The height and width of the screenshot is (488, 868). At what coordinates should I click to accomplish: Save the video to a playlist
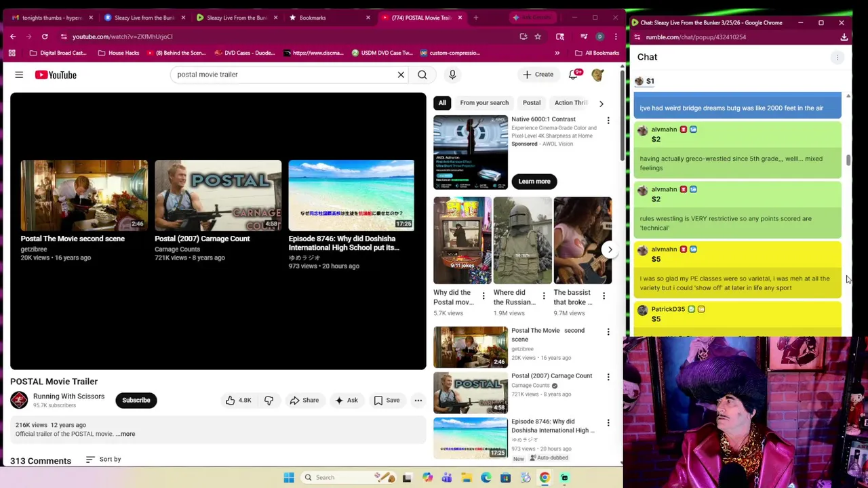pyautogui.click(x=387, y=400)
